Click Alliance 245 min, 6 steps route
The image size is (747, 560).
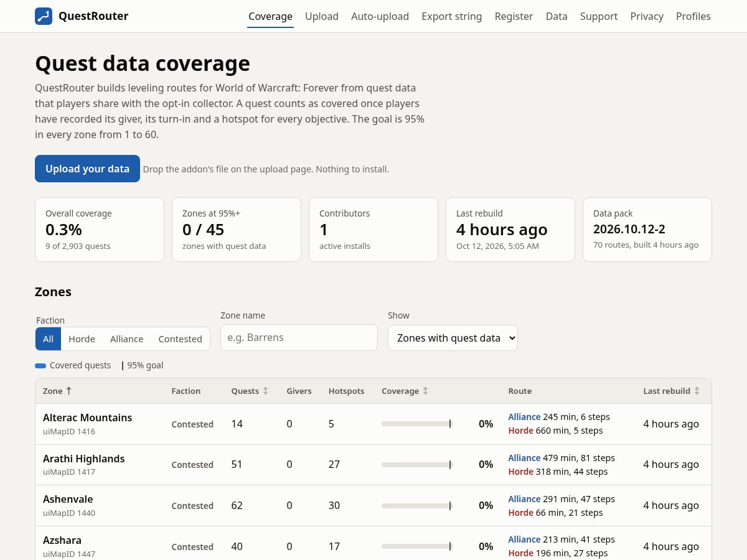[559, 417]
